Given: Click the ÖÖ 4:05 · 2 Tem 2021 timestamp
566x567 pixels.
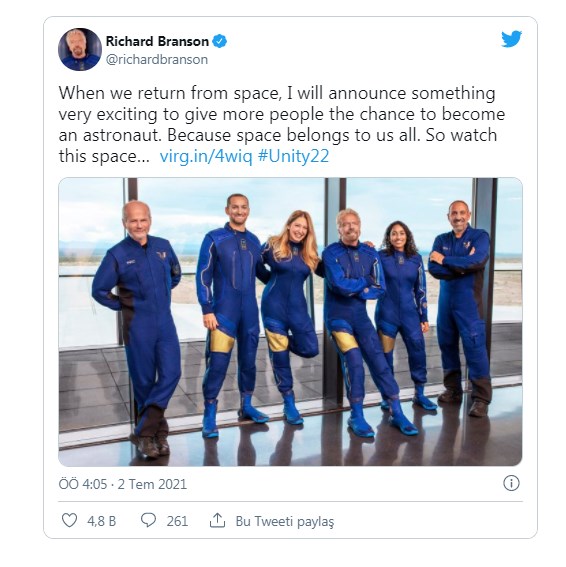Looking at the screenshot, I should [123, 484].
